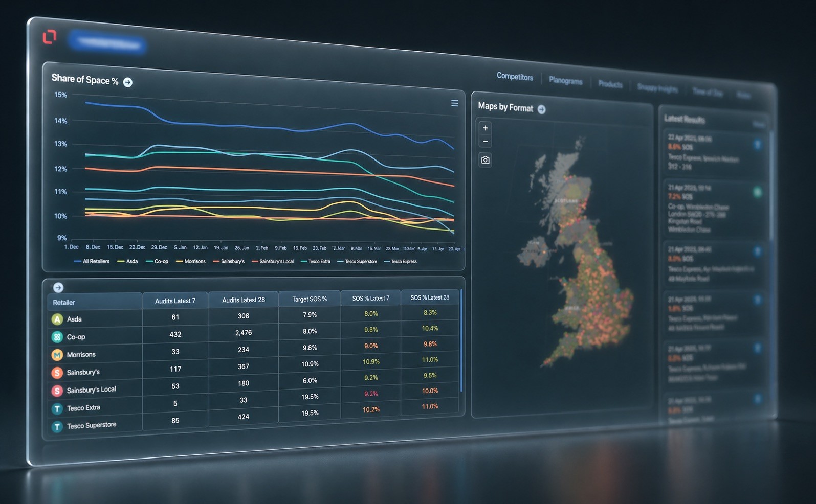Viewport: 816px width, 504px height.
Task: Switch to the Competitors tab
Action: (515, 77)
